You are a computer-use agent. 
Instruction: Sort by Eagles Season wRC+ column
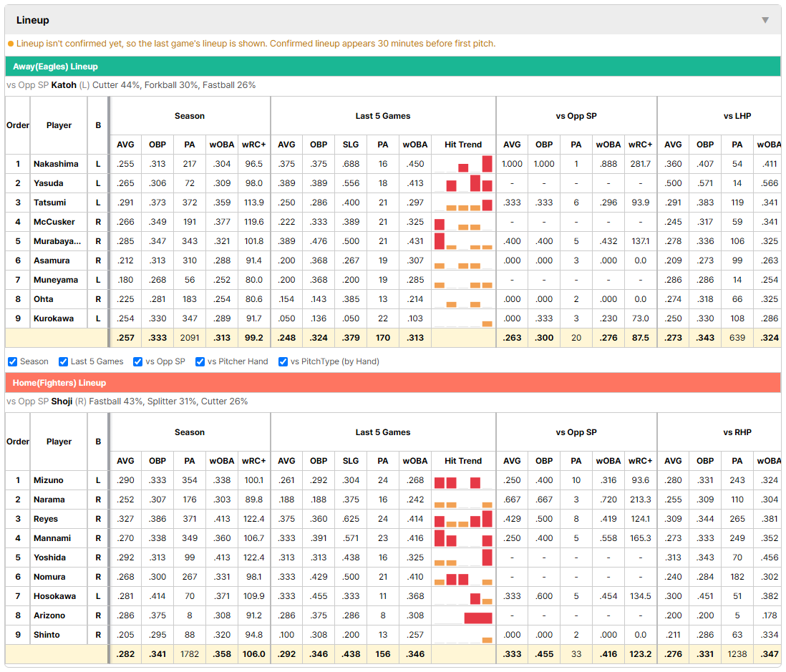(x=253, y=145)
